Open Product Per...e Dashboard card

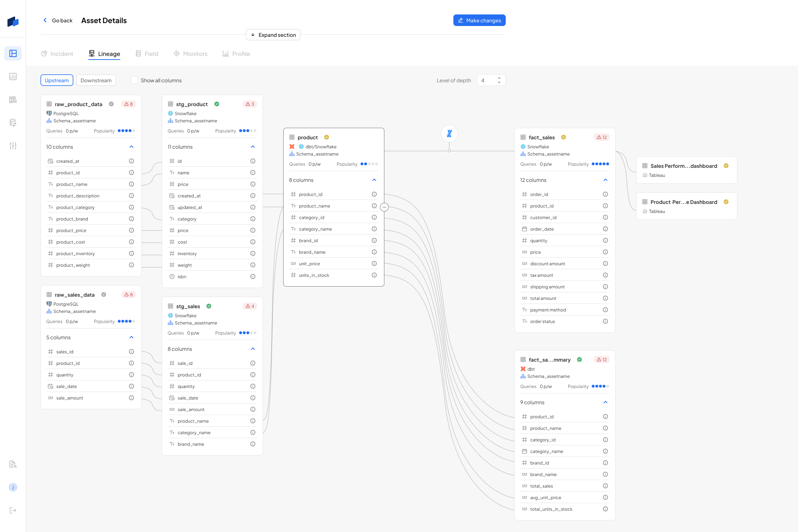[x=686, y=206]
